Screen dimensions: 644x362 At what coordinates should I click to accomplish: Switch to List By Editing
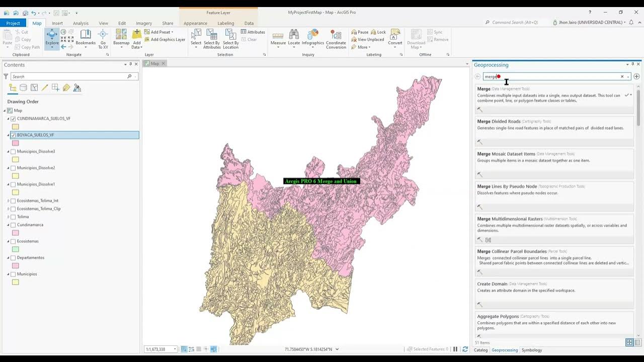coord(45,87)
